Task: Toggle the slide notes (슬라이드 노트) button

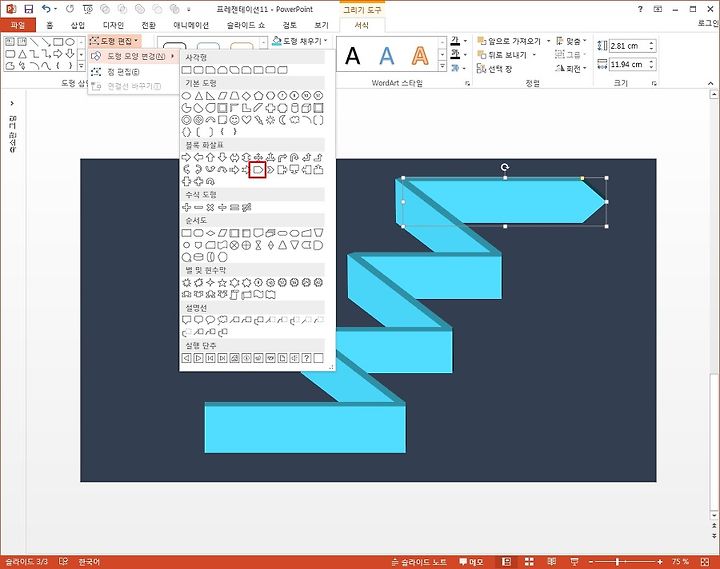Action: (419, 562)
